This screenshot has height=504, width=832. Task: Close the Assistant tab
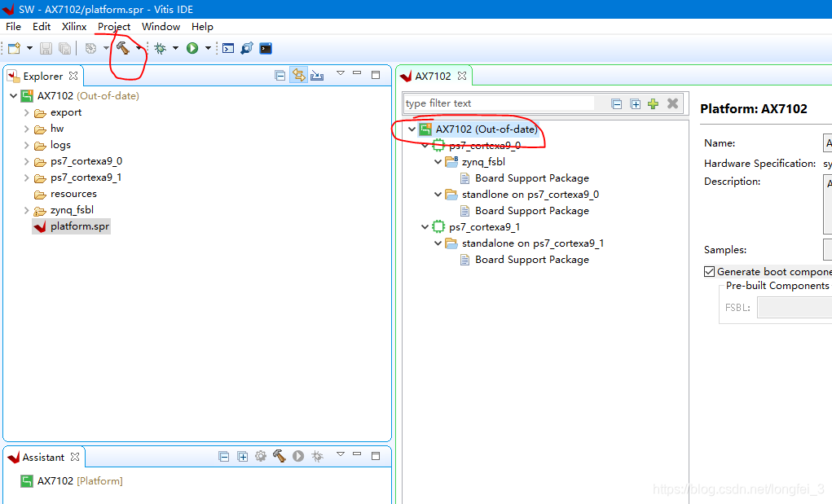click(x=75, y=457)
